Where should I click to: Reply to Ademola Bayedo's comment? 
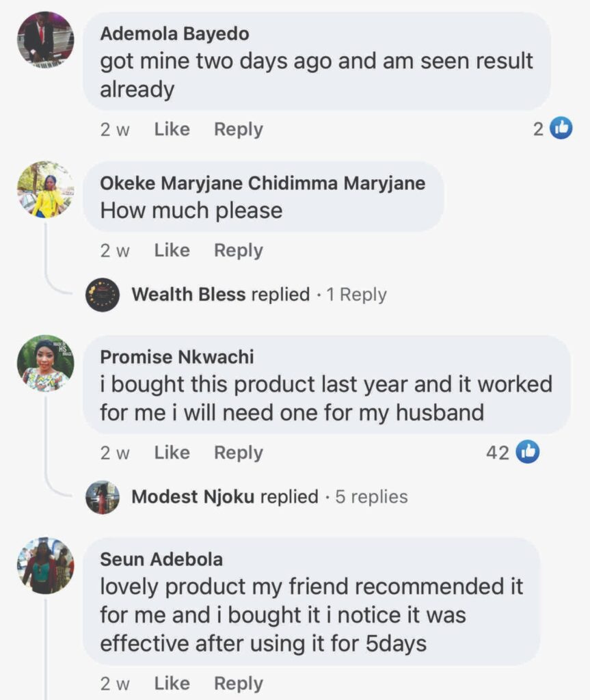(x=238, y=129)
